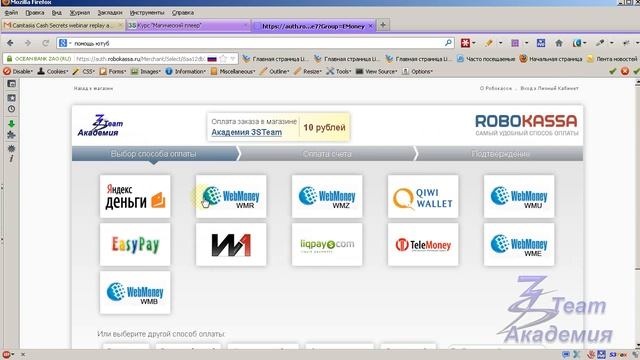Select WebMoney WMU payment option
Image resolution: width=640 pixels, height=360 pixels.
click(x=519, y=196)
